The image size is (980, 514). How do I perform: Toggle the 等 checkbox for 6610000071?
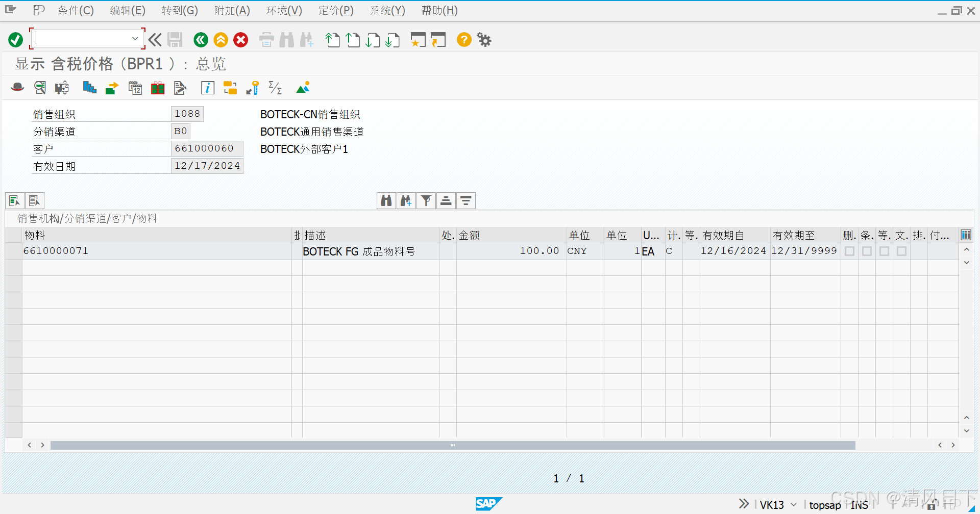click(x=884, y=251)
